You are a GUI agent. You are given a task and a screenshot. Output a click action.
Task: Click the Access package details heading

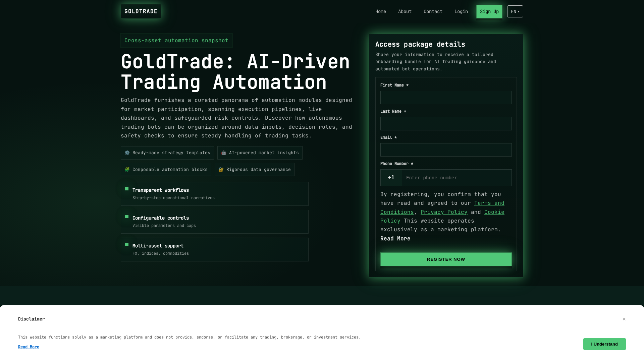[x=420, y=44]
